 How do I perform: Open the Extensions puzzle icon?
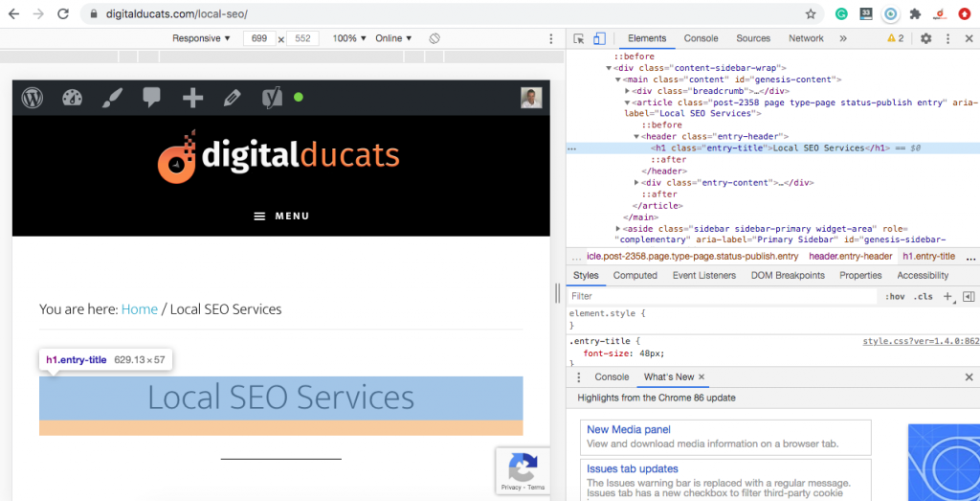pyautogui.click(x=915, y=13)
